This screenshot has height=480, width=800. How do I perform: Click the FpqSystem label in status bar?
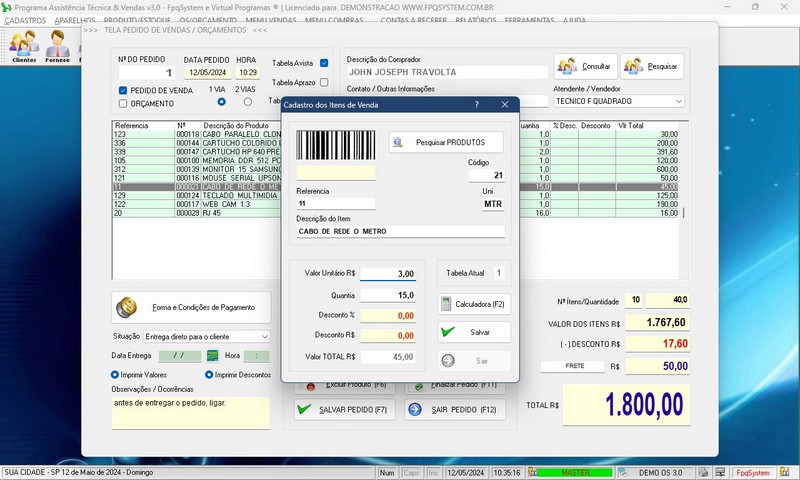pos(753,473)
